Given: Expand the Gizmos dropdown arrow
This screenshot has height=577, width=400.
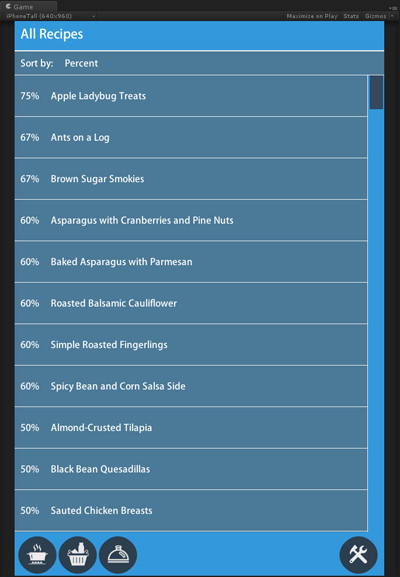Looking at the screenshot, I should point(392,16).
